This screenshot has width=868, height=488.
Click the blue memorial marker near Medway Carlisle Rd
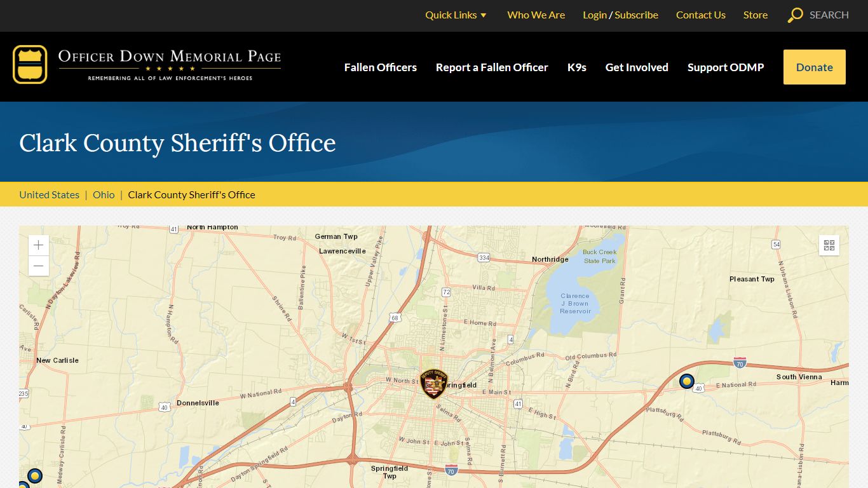35,475
